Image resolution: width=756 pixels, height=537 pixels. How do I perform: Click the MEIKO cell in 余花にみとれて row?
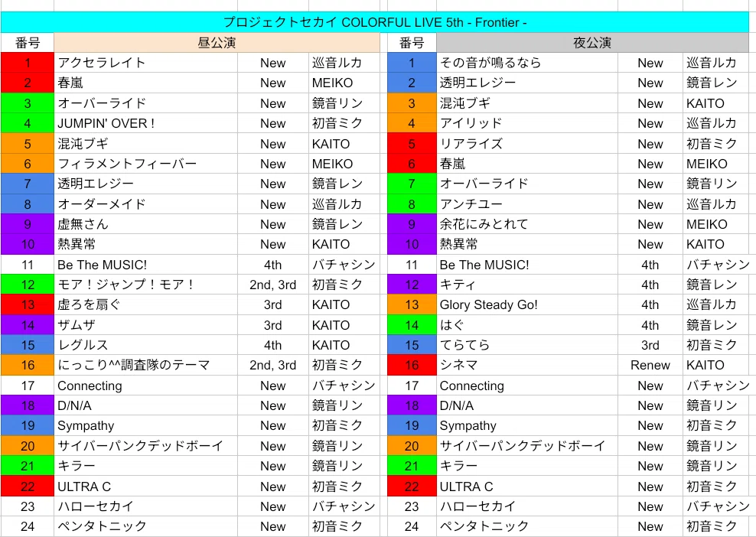point(716,224)
